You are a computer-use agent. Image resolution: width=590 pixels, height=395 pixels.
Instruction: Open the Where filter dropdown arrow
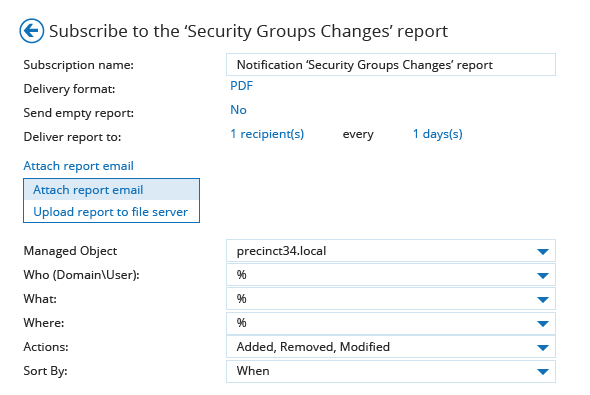pyautogui.click(x=543, y=324)
